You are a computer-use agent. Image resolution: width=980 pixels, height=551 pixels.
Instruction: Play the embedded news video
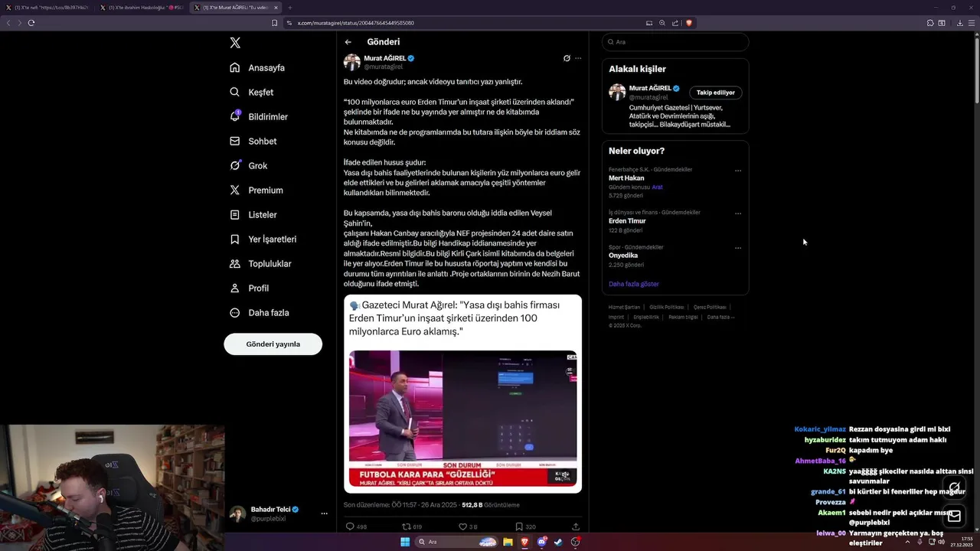point(462,418)
